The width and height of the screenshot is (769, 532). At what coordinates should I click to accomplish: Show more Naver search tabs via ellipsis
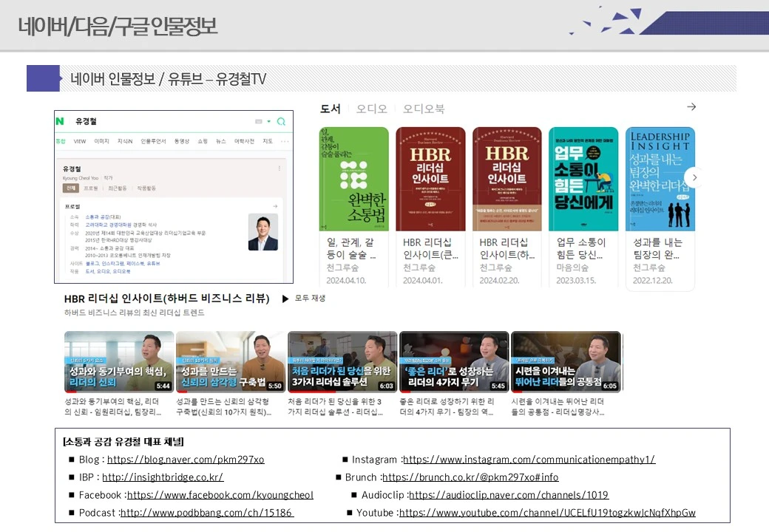[285, 141]
